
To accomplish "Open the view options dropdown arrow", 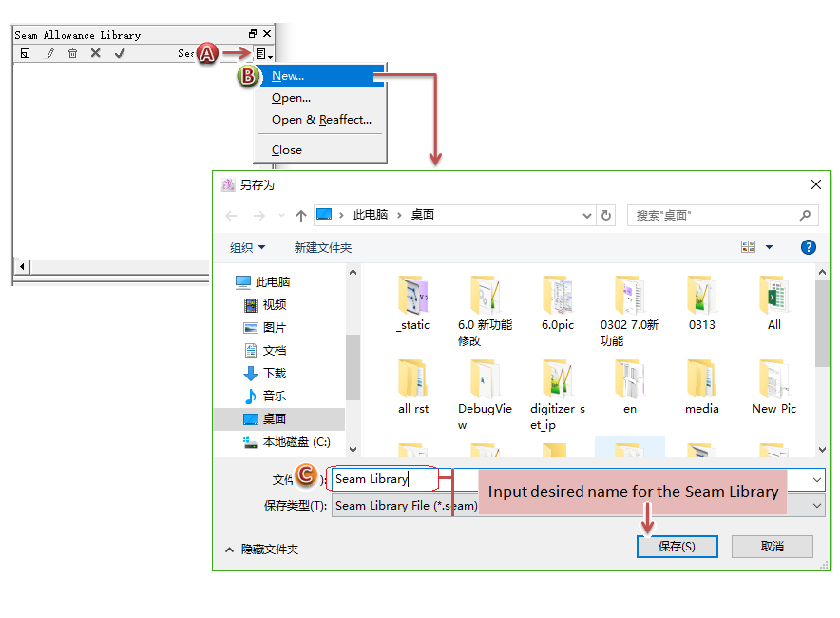I will pyautogui.click(x=770, y=248).
